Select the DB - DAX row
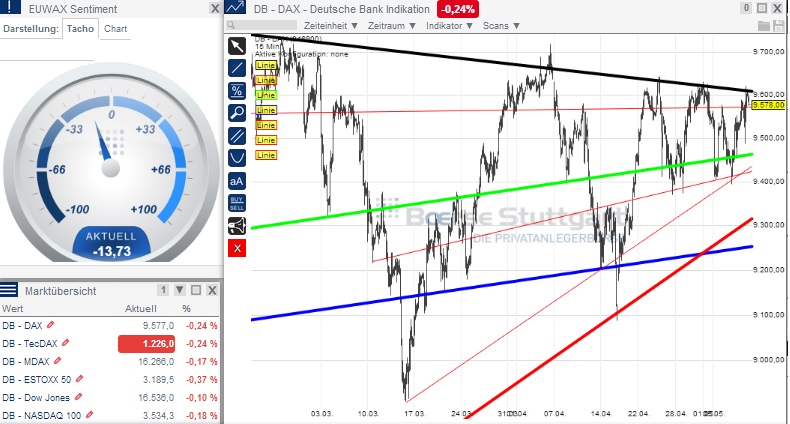The width and height of the screenshot is (790, 424). 110,326
